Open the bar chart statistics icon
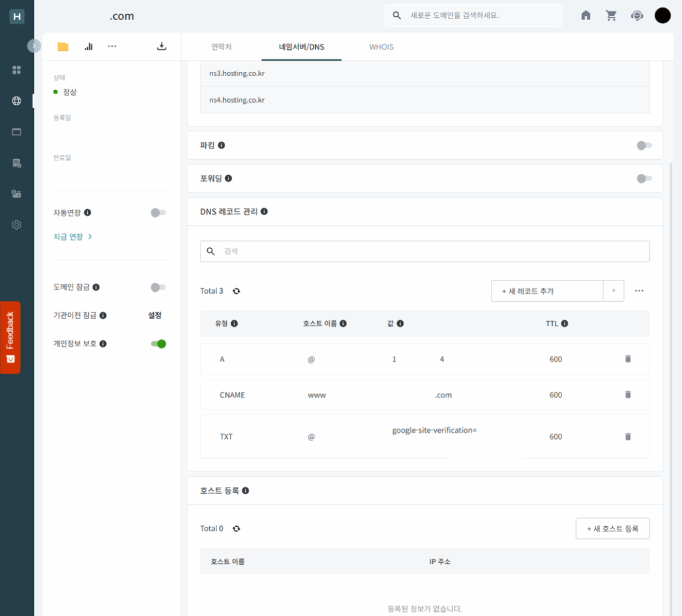The height and width of the screenshot is (616, 682). (88, 47)
